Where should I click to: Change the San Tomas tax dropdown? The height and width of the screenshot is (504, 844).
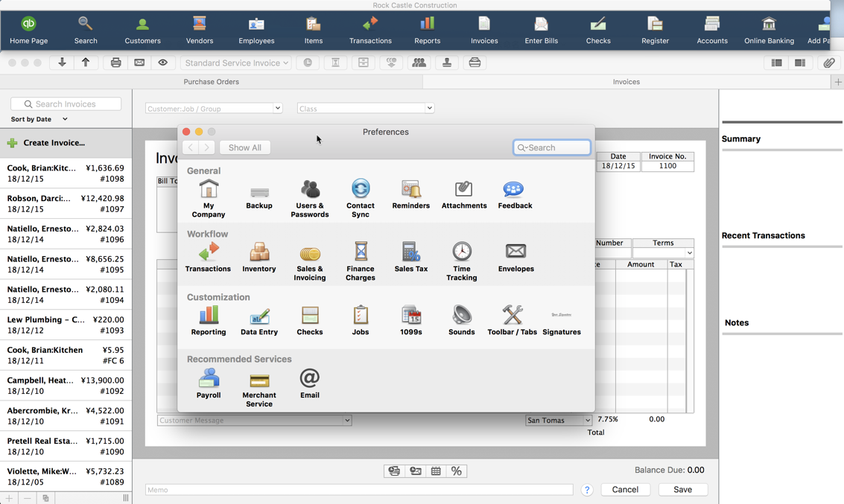[x=558, y=420]
